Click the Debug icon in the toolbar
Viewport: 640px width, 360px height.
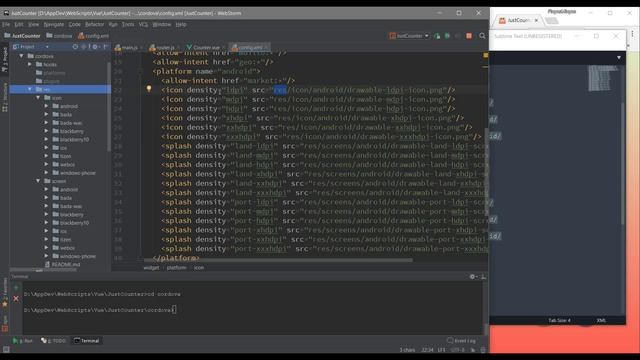pos(447,36)
